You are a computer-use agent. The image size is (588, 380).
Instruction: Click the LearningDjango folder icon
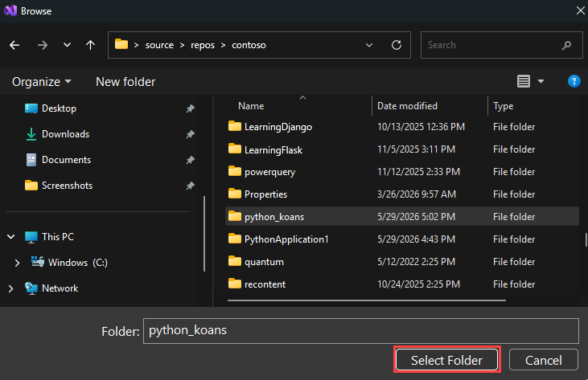(235, 126)
